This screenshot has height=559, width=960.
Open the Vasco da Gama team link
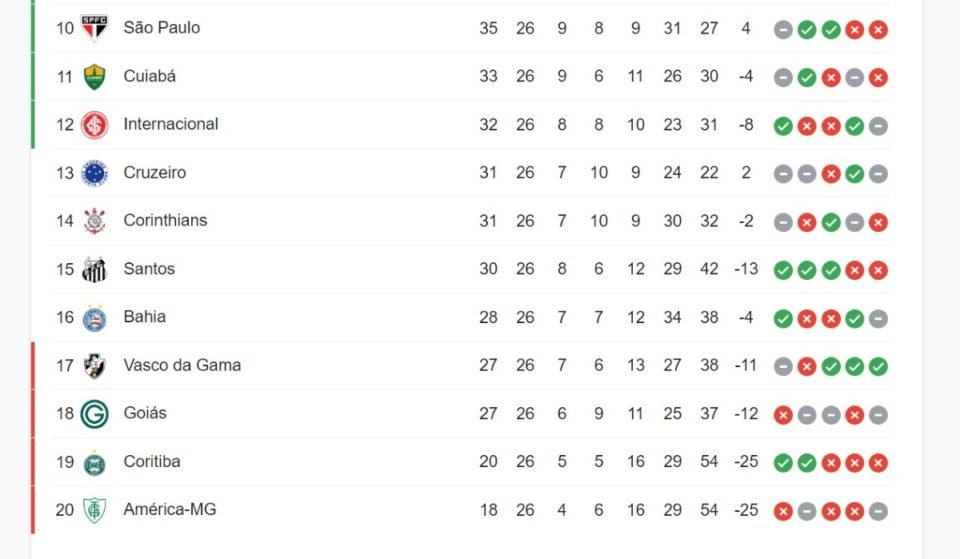click(182, 365)
